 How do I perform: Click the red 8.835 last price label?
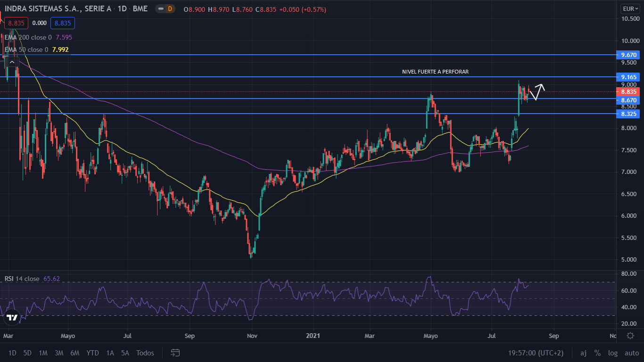(629, 92)
